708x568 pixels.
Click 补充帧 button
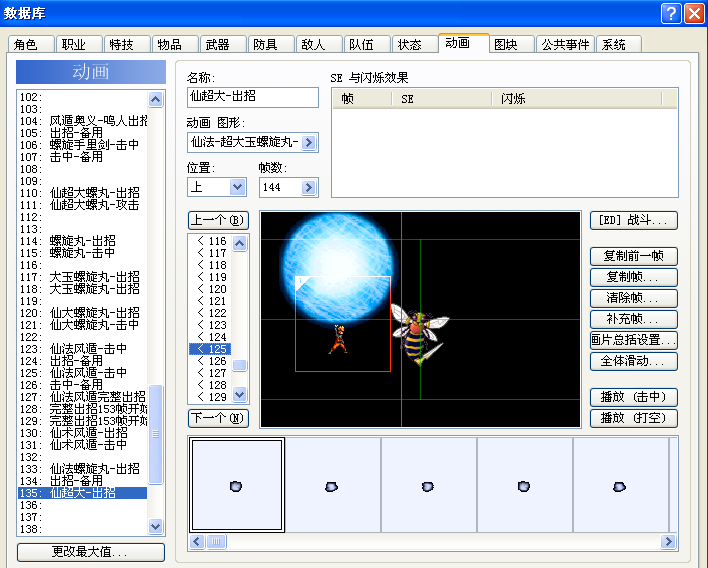point(633,319)
